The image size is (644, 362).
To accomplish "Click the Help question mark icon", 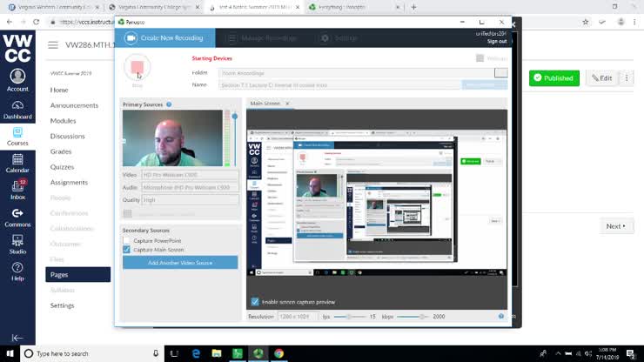I will [17, 271].
